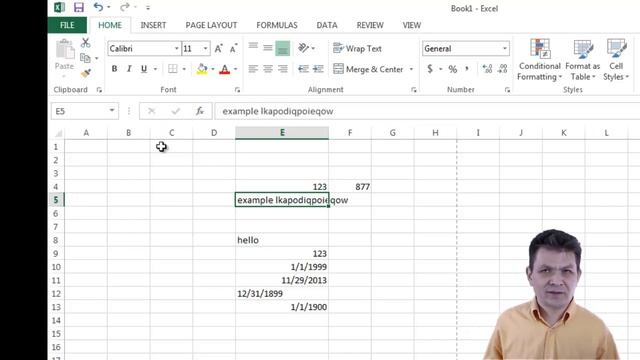This screenshot has height=360, width=640.
Task: Open the Customize Quick Access Toolbar arrow
Action: point(148,7)
